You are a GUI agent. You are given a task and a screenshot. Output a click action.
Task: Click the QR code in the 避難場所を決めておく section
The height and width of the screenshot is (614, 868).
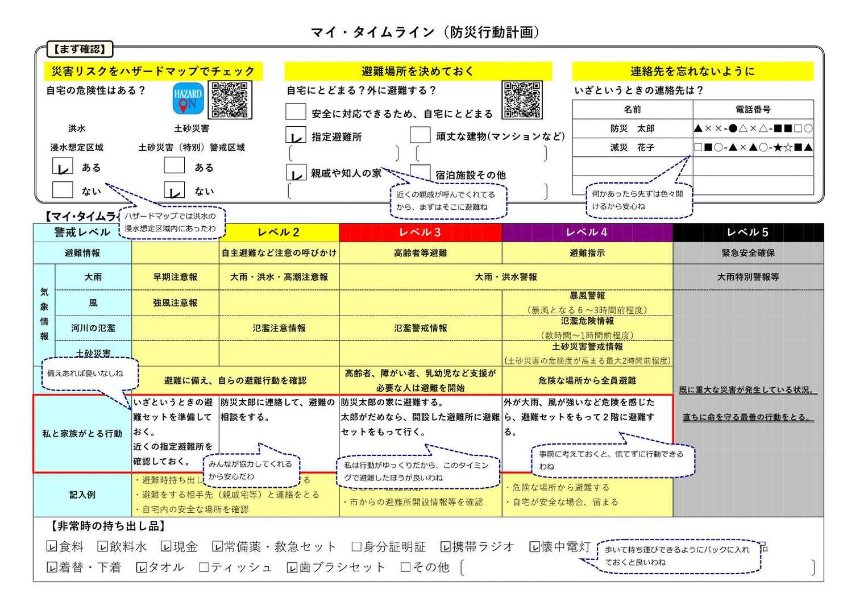tap(522, 99)
